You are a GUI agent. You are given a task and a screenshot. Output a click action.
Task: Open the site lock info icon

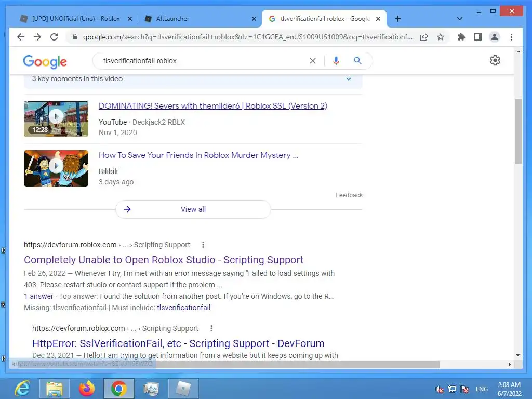pos(75,37)
